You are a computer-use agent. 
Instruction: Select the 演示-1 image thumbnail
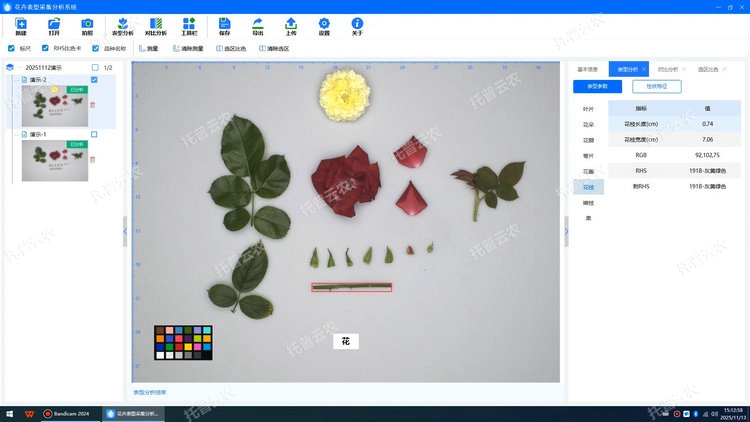(54, 160)
